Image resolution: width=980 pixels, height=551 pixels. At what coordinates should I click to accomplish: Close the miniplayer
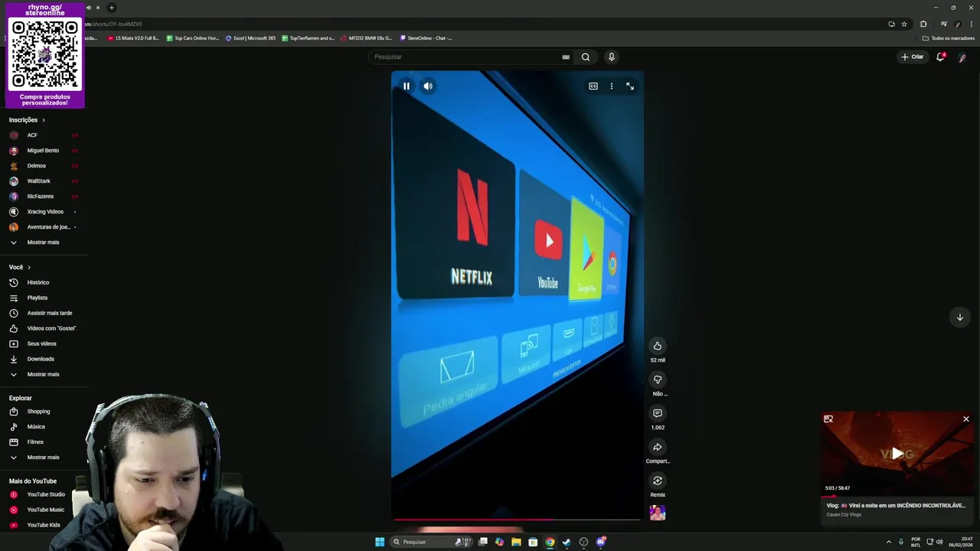pyautogui.click(x=966, y=419)
